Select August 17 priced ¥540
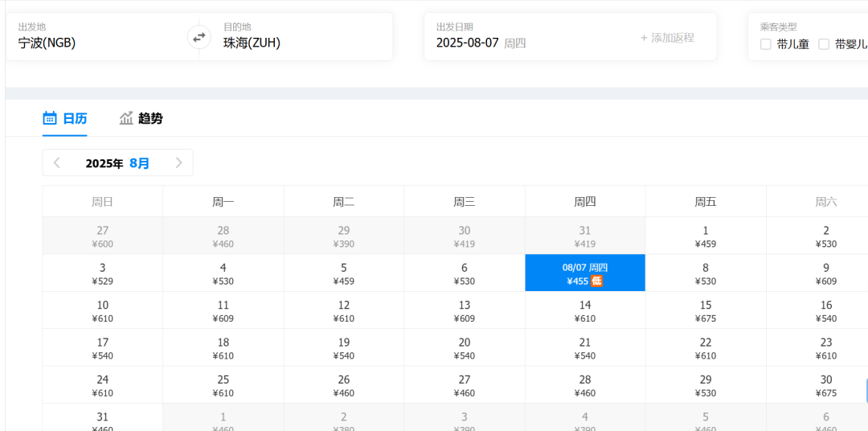Viewport: 868px width, 431px height. pyautogui.click(x=102, y=348)
